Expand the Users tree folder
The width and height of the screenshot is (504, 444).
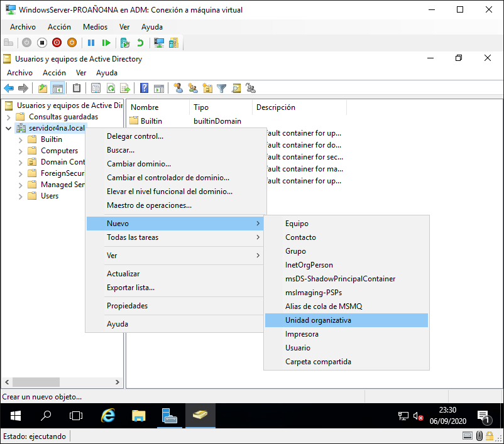point(21,197)
